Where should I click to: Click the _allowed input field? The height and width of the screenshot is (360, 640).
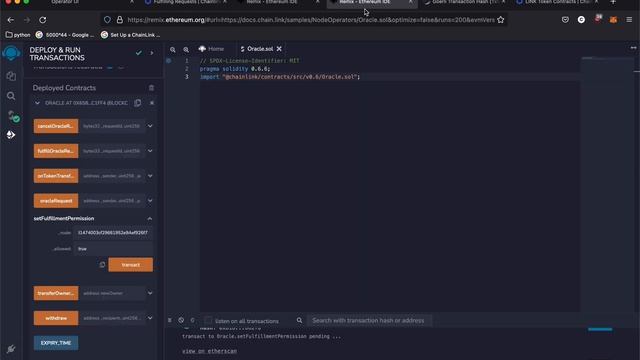tap(113, 249)
